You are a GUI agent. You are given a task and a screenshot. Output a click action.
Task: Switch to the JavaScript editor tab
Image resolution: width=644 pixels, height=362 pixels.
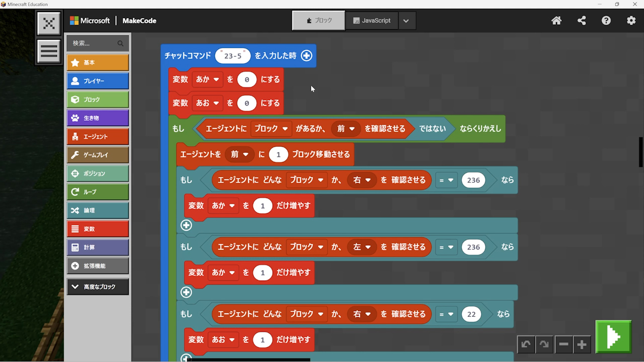pyautogui.click(x=372, y=21)
